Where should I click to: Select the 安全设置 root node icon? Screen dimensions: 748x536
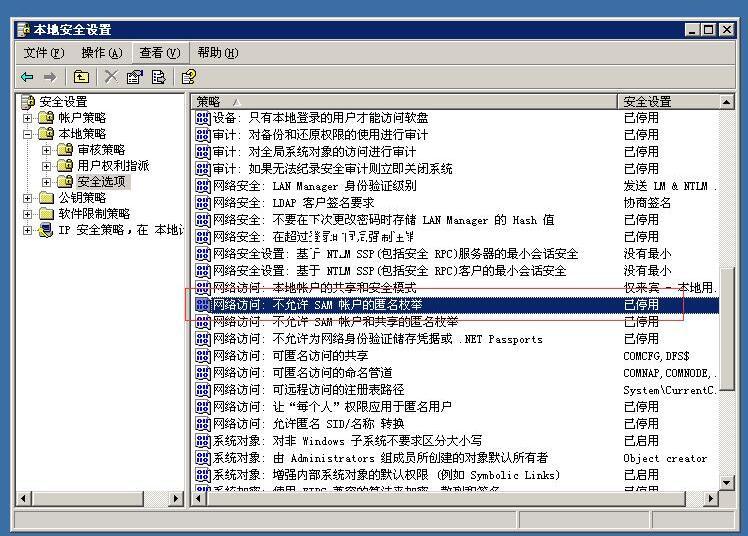29,102
